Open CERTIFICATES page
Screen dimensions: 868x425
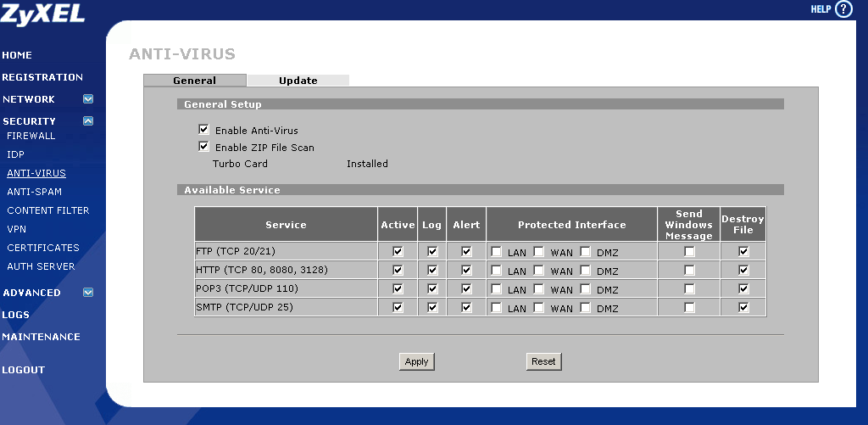coord(43,248)
